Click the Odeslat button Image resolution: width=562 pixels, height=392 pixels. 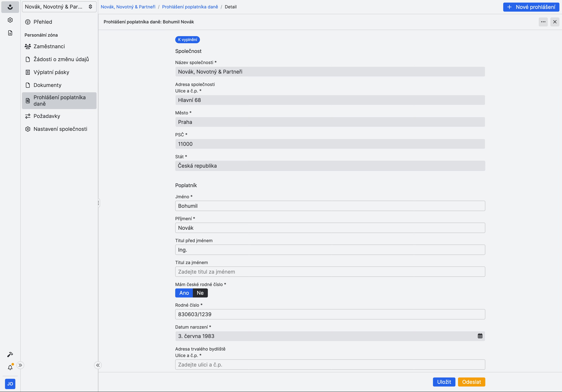(471, 382)
